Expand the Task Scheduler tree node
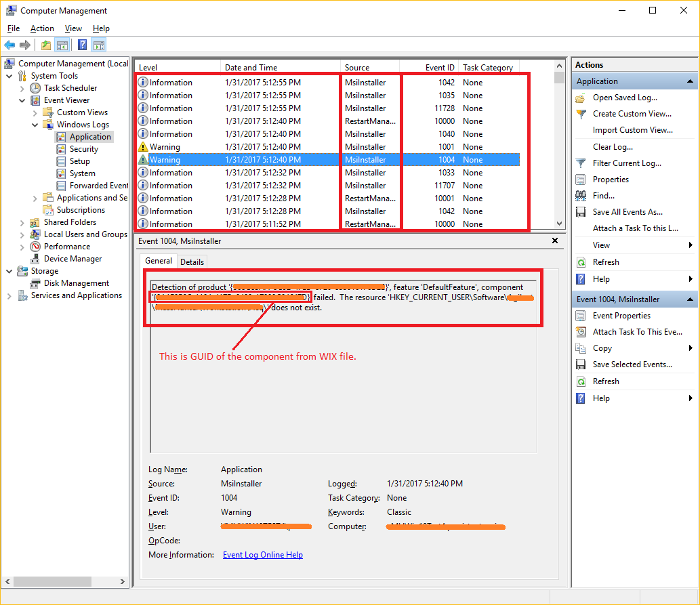The height and width of the screenshot is (605, 700). coord(22,88)
